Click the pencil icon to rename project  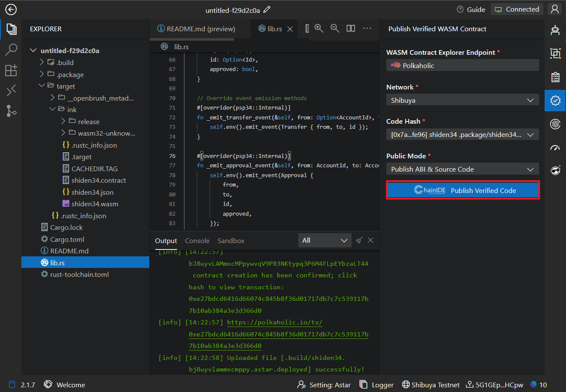click(x=267, y=9)
